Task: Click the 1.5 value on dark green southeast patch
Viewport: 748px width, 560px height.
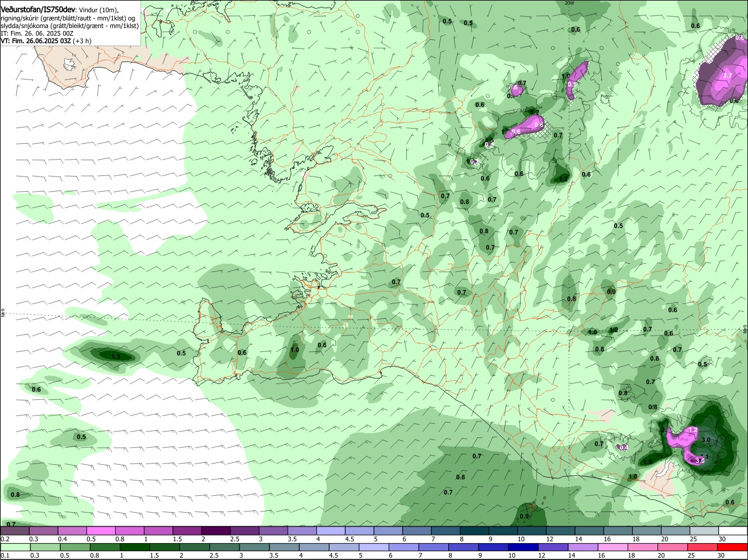Action: coord(647,462)
